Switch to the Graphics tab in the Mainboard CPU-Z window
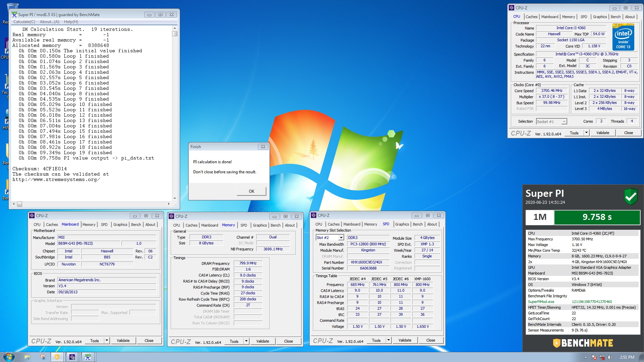644x362 pixels. [x=120, y=225]
